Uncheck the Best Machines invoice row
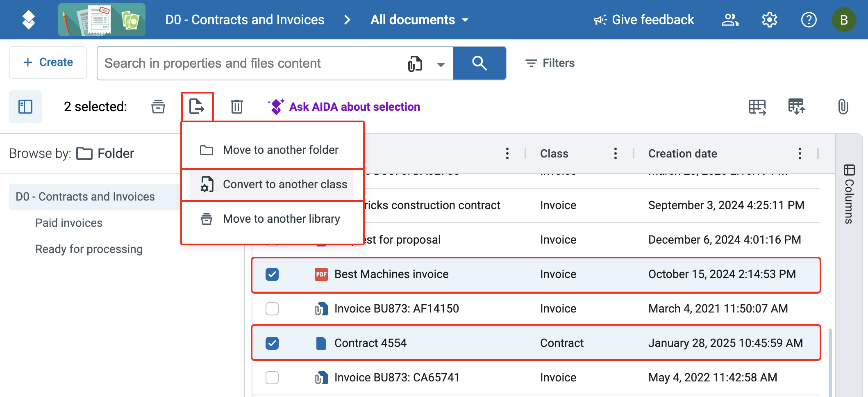Image resolution: width=868 pixels, height=397 pixels. pos(272,274)
